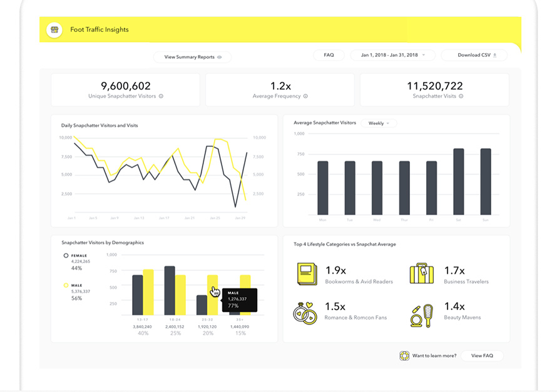Click the 1.9x Bookworms multiplier
The image size is (557, 392).
[335, 270]
